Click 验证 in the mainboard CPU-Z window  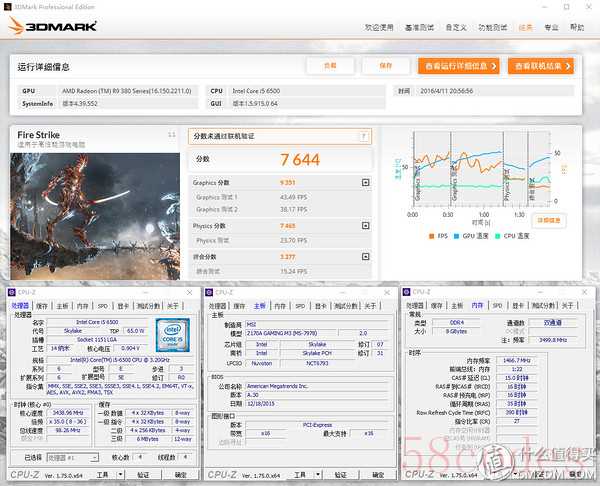pos(340,475)
